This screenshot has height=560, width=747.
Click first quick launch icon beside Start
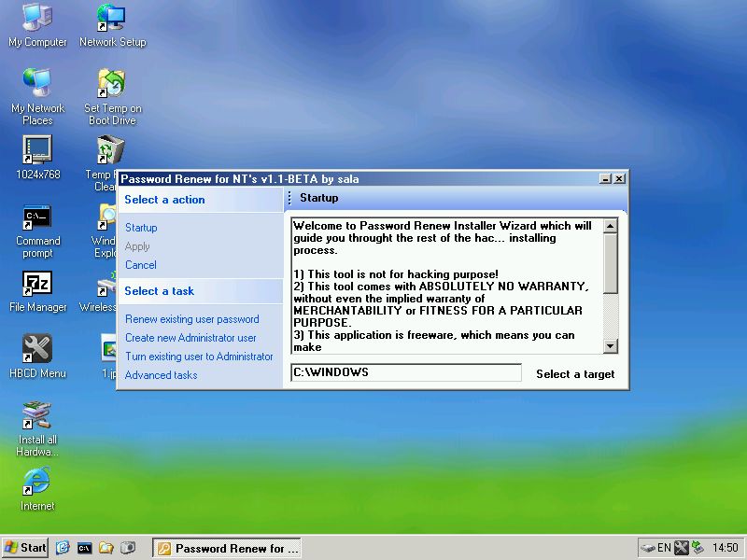pos(63,548)
